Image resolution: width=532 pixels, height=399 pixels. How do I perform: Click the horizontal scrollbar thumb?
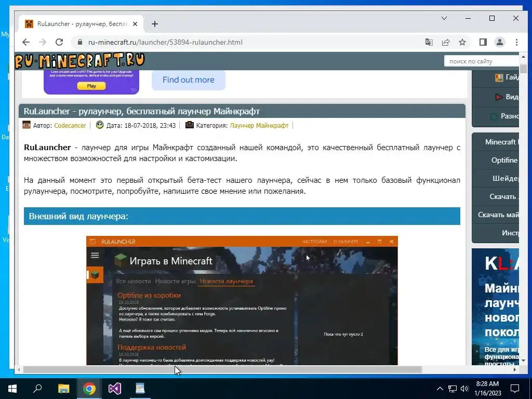coord(222,369)
